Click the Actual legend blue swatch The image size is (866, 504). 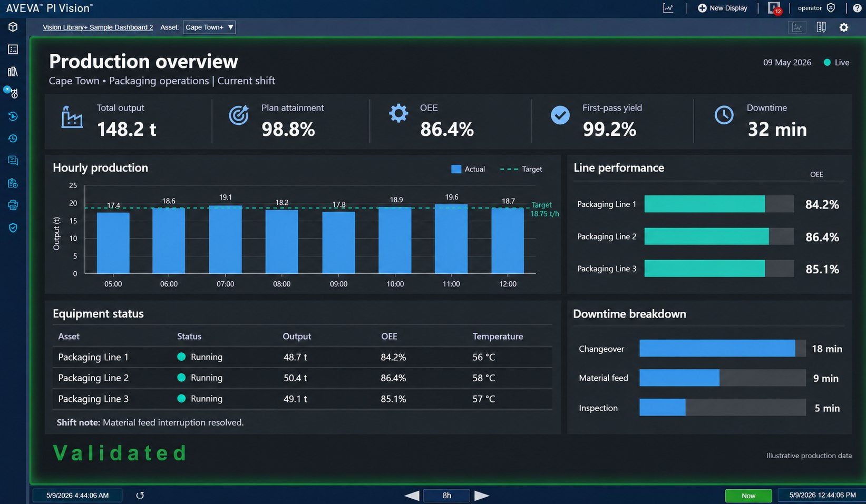pyautogui.click(x=456, y=169)
